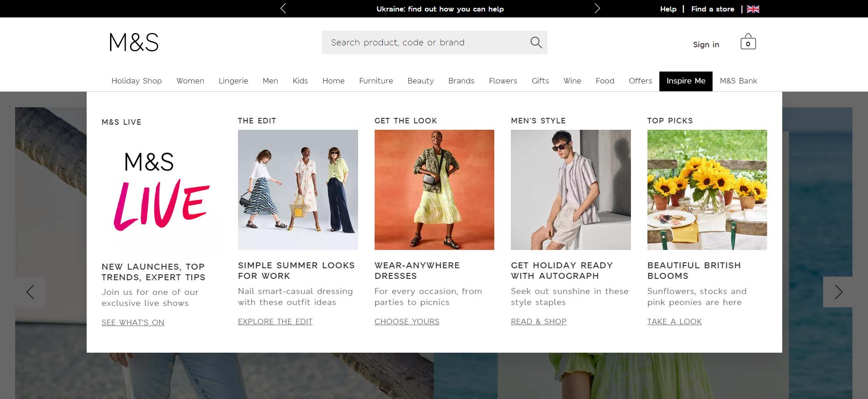868x399 pixels.
Task: Open the Women menu
Action: (x=190, y=81)
